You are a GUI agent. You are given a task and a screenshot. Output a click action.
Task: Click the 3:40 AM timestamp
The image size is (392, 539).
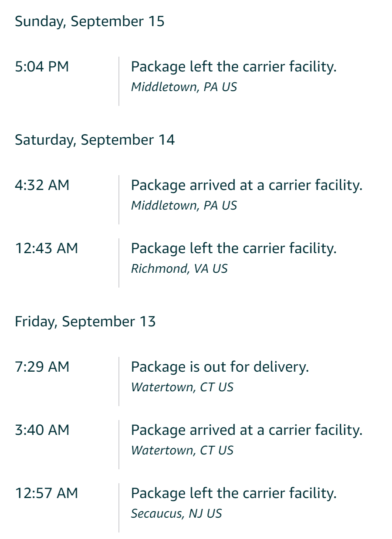(42, 430)
